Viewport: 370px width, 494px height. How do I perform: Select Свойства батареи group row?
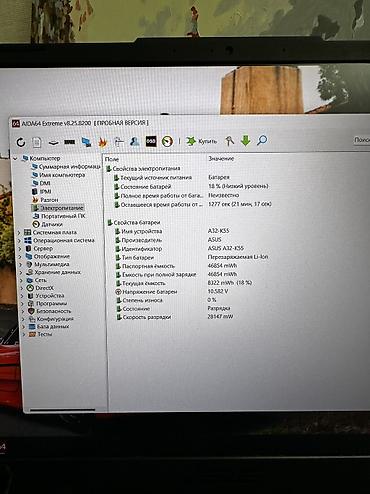(x=134, y=222)
